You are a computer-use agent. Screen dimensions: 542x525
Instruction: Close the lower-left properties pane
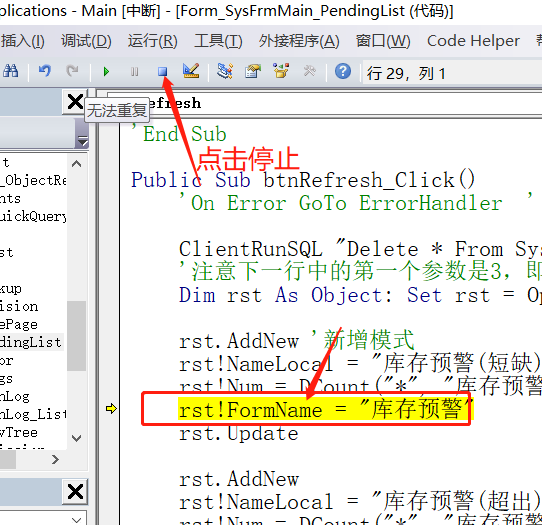click(75, 491)
